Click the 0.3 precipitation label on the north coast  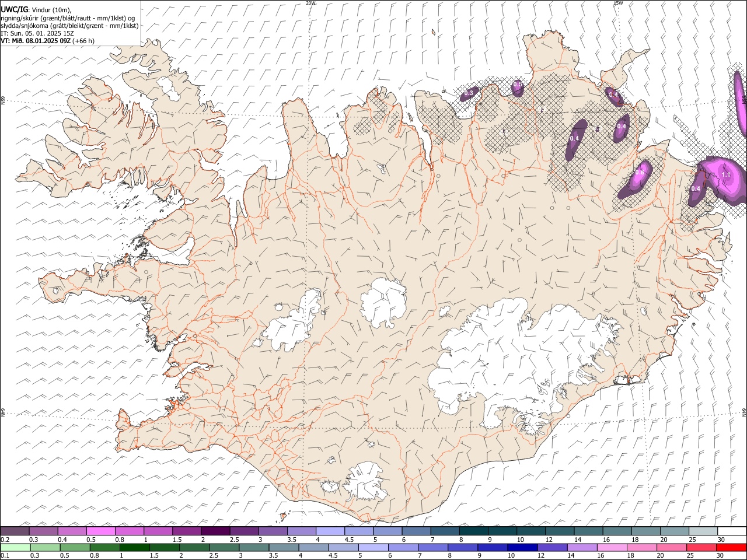[x=469, y=93]
